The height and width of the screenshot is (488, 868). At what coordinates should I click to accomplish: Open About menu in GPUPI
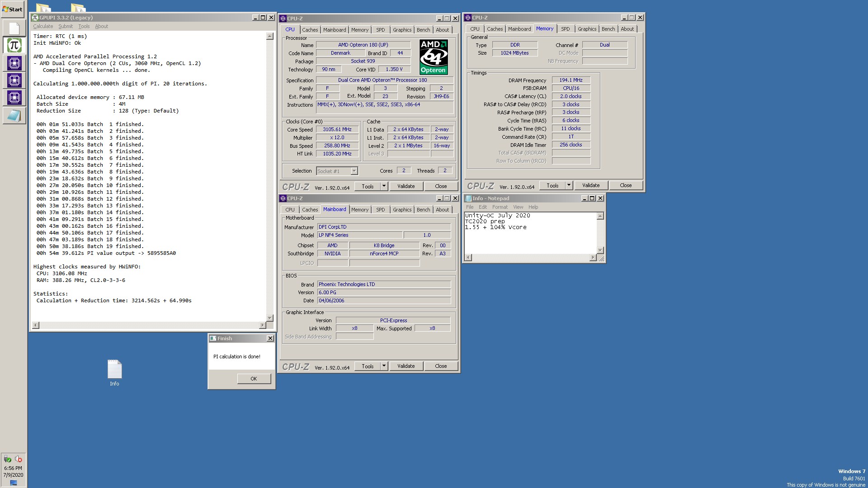click(x=102, y=26)
